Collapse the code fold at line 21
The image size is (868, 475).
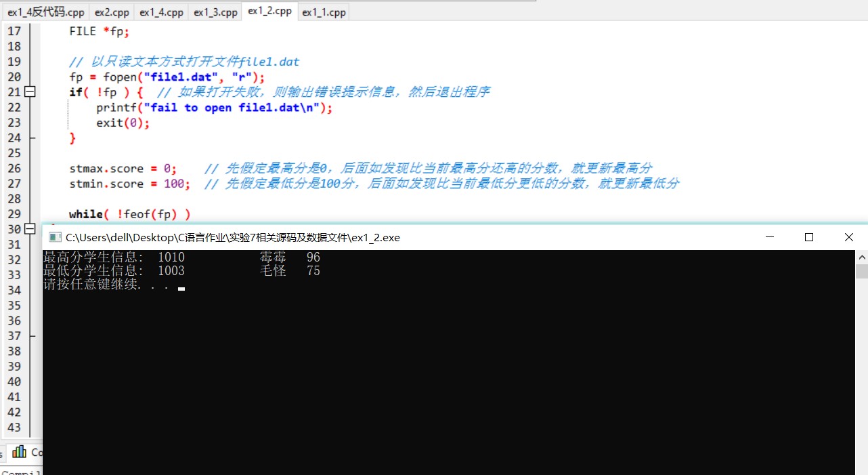pos(30,91)
